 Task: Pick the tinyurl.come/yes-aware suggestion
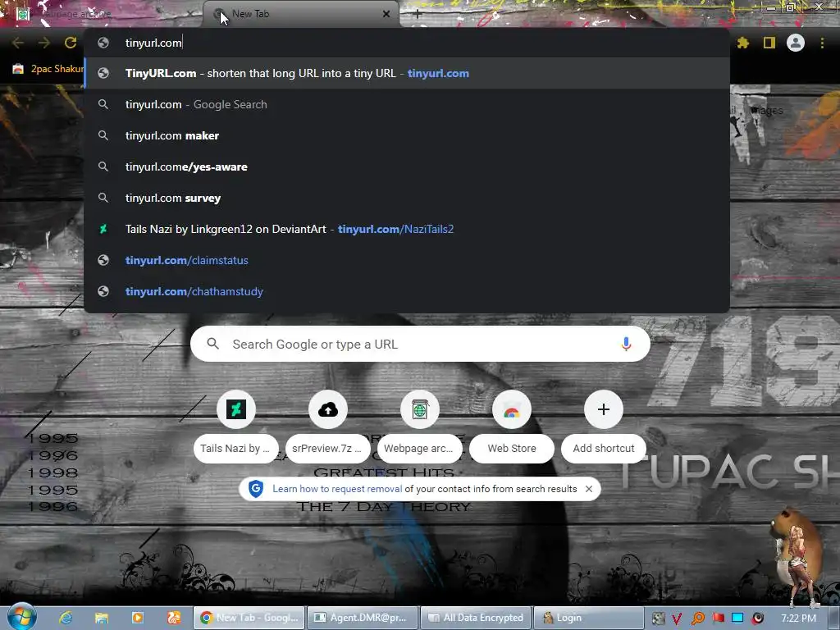click(x=407, y=167)
